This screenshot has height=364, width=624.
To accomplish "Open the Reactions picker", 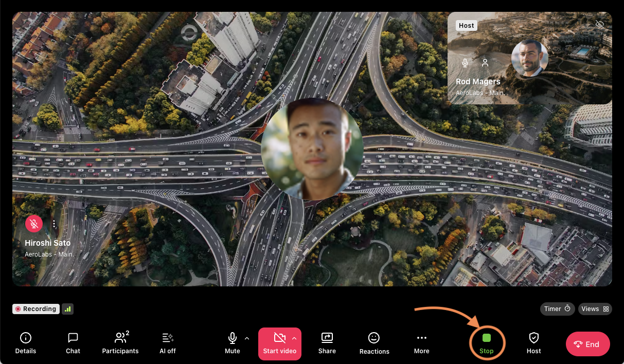I will point(374,342).
